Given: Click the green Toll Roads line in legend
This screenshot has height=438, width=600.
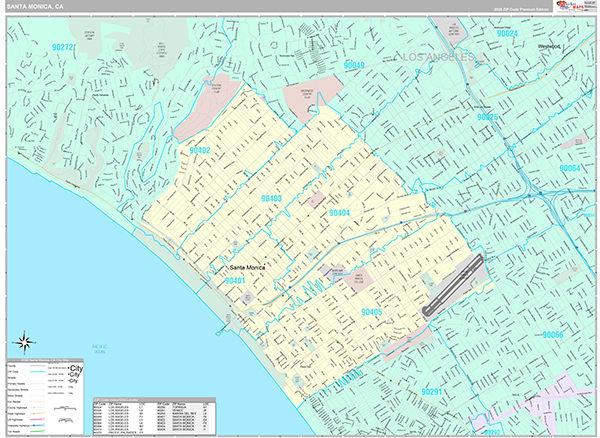Looking at the screenshot, I should [x=38, y=431].
